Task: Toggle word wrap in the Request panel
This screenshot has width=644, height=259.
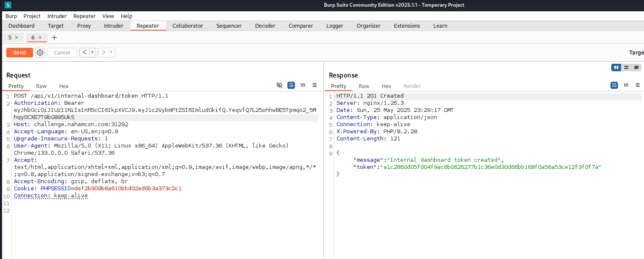Action: point(291,85)
